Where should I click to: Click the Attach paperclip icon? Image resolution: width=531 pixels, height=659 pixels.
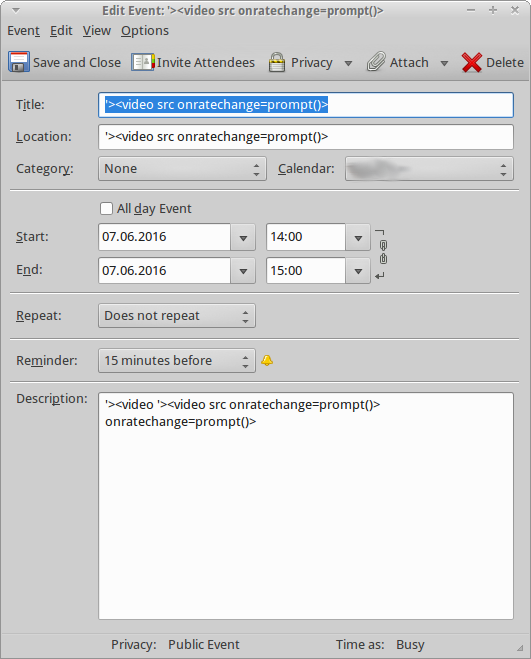(376, 62)
